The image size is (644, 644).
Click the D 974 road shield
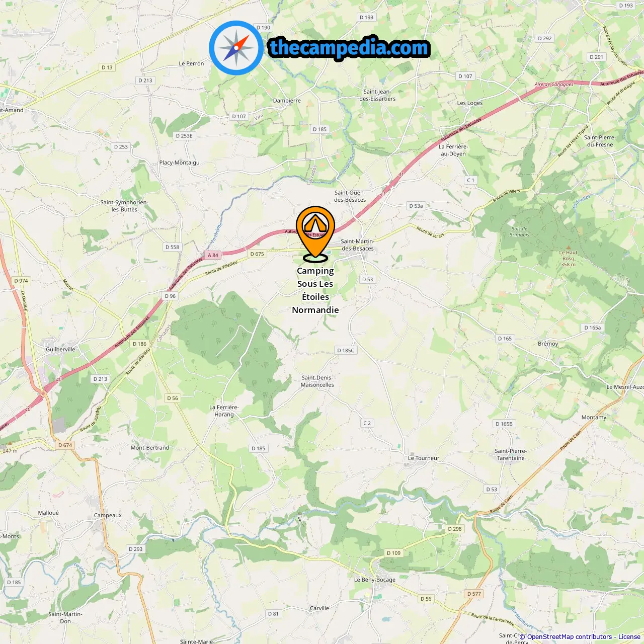[21, 281]
